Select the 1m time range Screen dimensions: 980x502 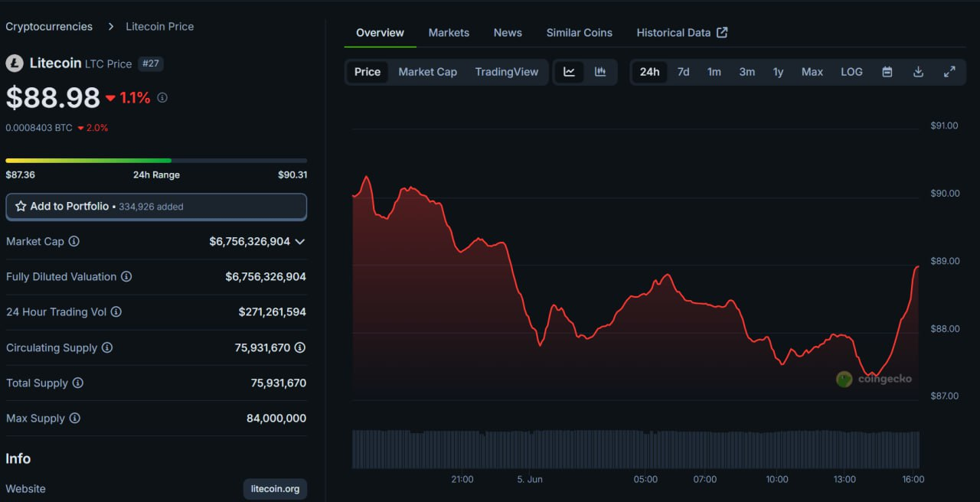714,72
